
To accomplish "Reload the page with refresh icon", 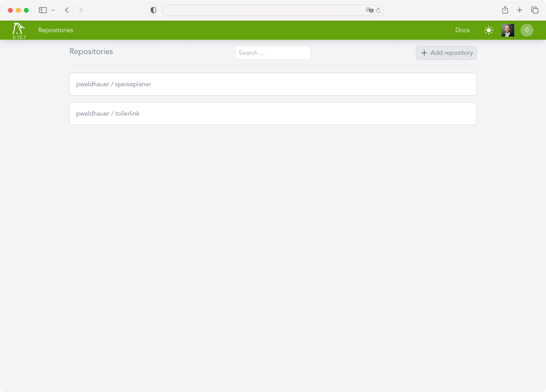I will click(378, 10).
